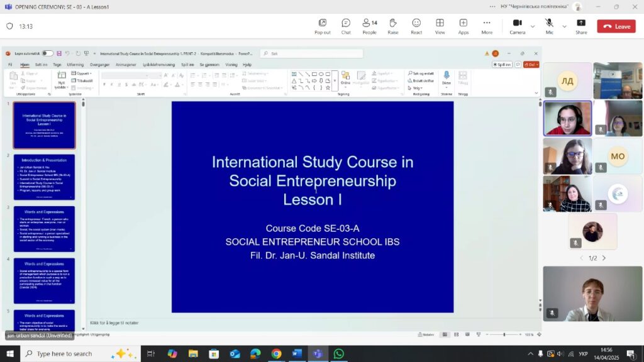Screen dimensions: 644x362
Task: Toggle the Notater notes pane button
Action: (426, 334)
